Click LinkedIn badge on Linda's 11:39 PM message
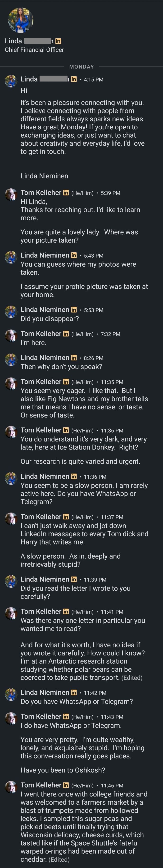The height and width of the screenshot is (868, 163). (74, 580)
